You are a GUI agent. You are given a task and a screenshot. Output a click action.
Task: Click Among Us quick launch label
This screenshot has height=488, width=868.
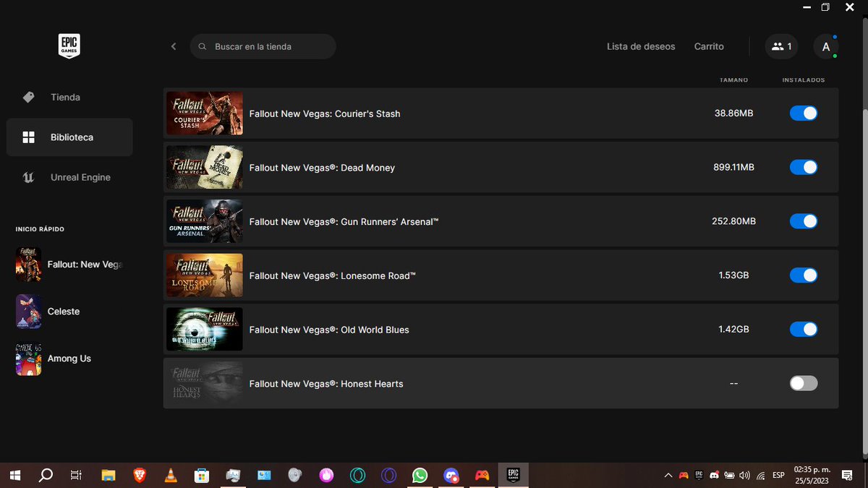[x=69, y=359]
